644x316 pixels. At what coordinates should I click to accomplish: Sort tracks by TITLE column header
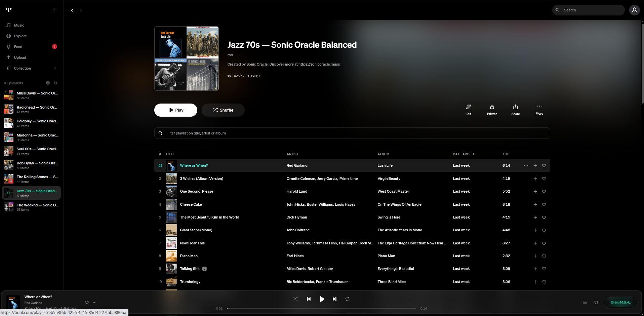click(170, 154)
